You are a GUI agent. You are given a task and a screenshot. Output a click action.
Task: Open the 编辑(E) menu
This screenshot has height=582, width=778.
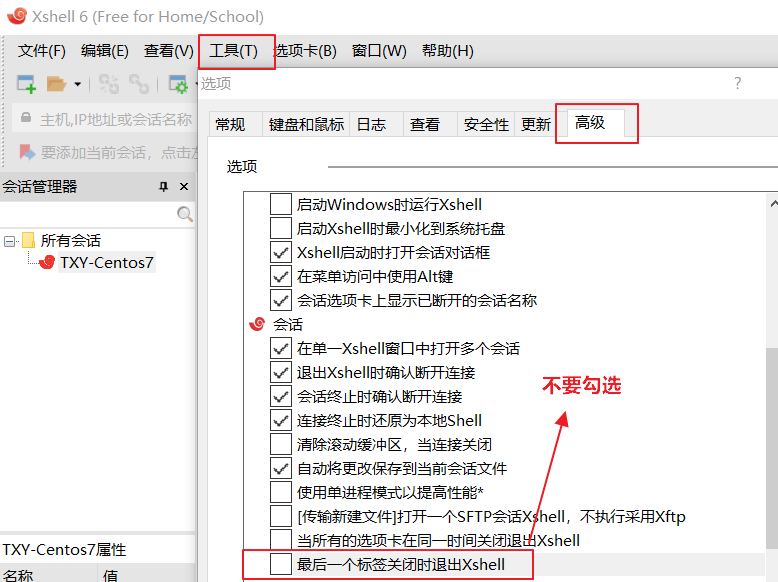pos(105,51)
